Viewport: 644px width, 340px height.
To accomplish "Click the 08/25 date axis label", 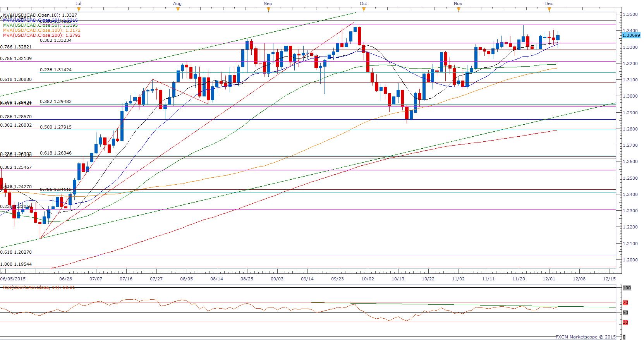I will tap(247, 278).
